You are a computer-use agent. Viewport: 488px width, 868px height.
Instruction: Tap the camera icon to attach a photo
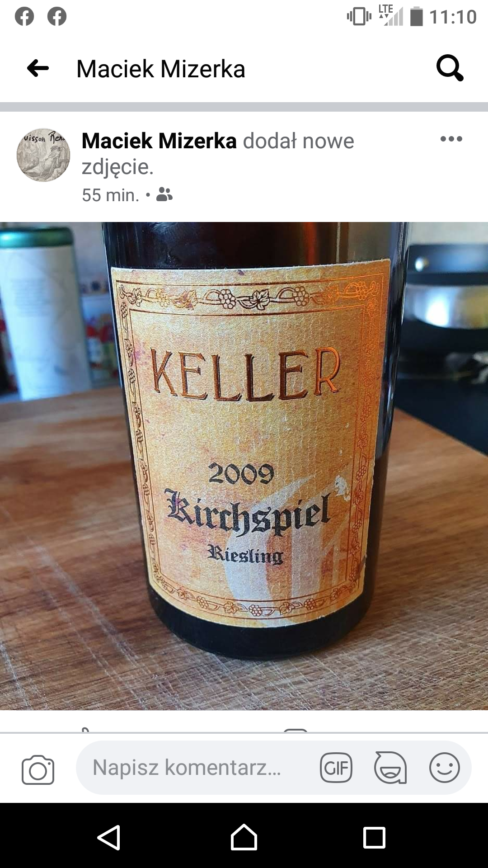click(38, 770)
